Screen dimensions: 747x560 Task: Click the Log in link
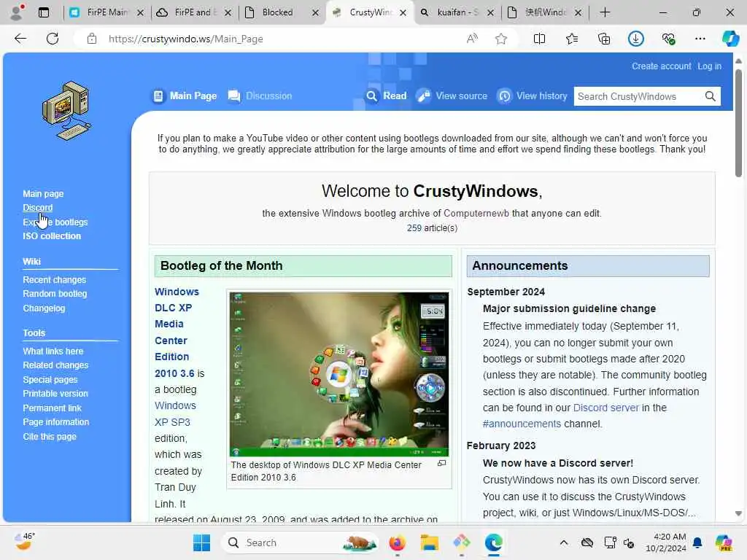[x=709, y=66]
